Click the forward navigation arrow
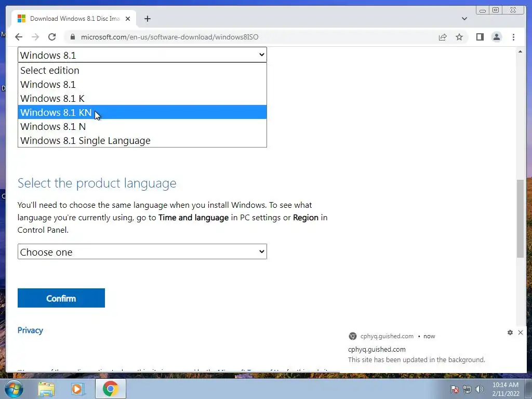Viewport: 532px width, 399px height. point(35,37)
